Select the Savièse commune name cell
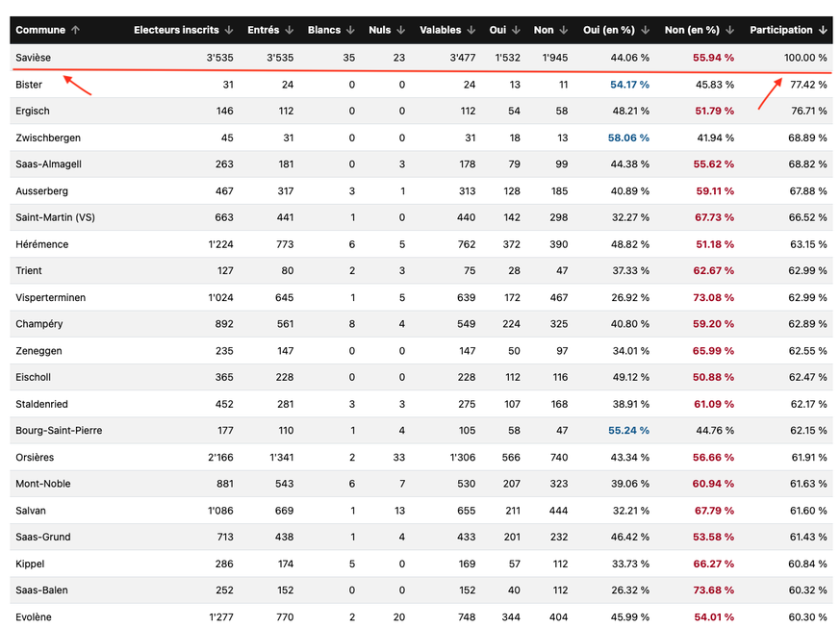Image resolution: width=840 pixels, height=627 pixels. pos(34,58)
